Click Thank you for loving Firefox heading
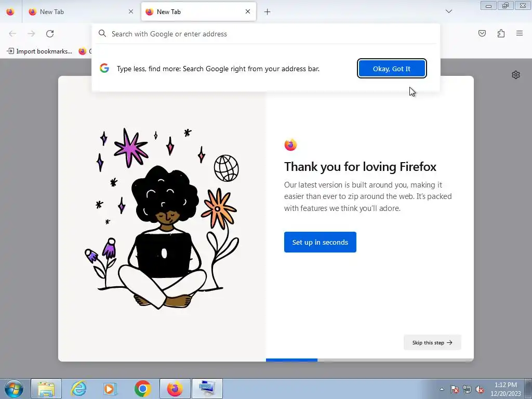 coord(360,167)
